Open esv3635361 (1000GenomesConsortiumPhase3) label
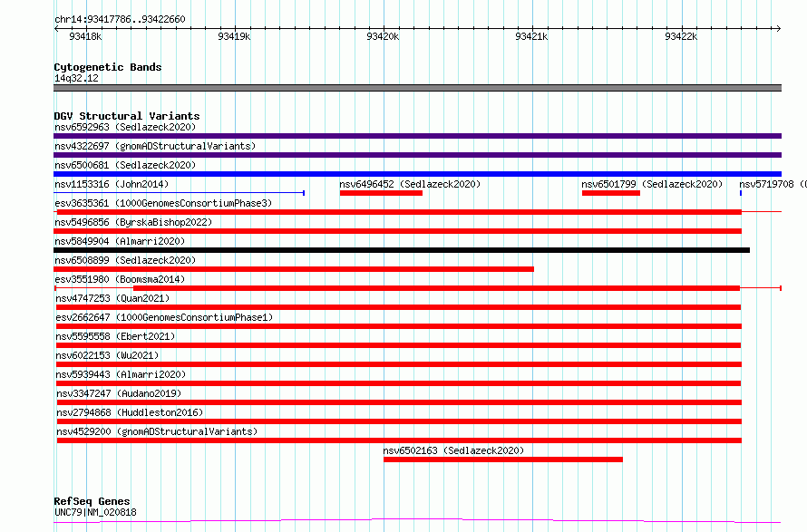Image resolution: width=807 pixels, height=532 pixels. click(163, 203)
